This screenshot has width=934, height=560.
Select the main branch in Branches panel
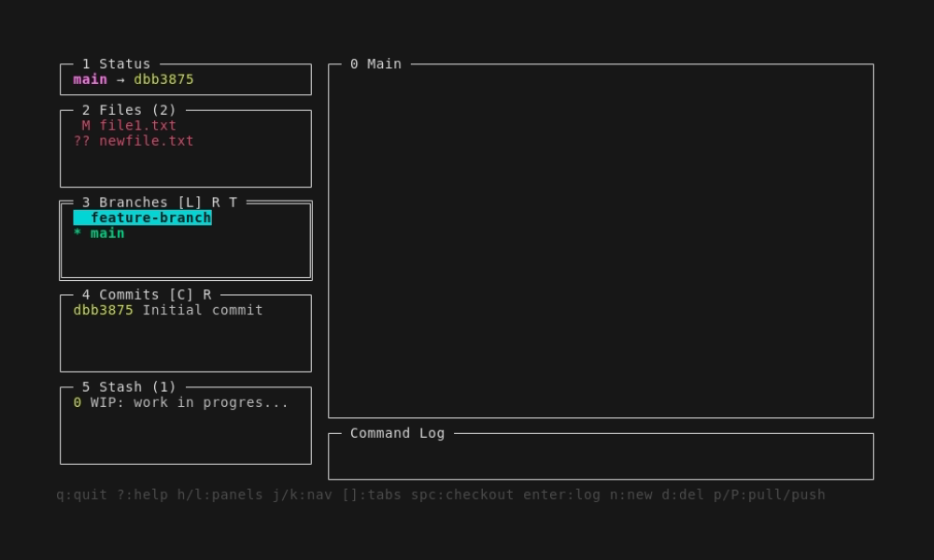click(x=107, y=233)
